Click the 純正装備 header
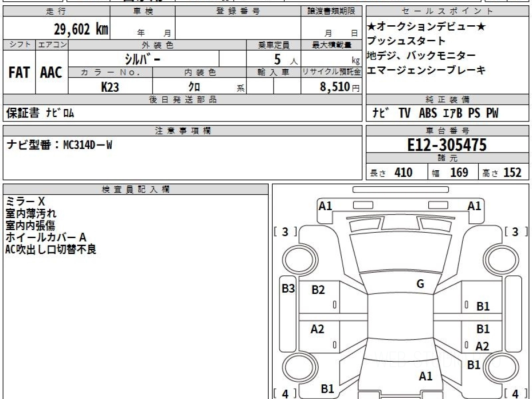 coord(448,100)
